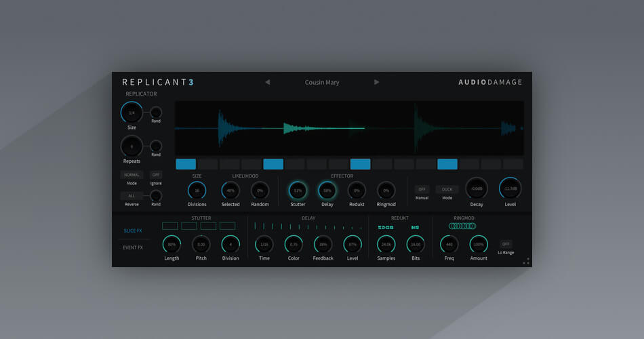Click the Delay Feedback knob
The height and width of the screenshot is (339, 644).
(x=323, y=245)
